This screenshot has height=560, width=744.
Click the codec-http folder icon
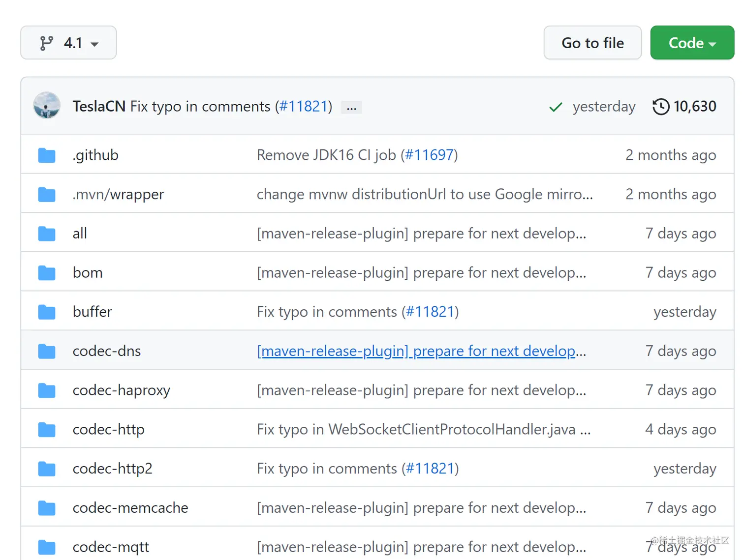[x=47, y=430]
